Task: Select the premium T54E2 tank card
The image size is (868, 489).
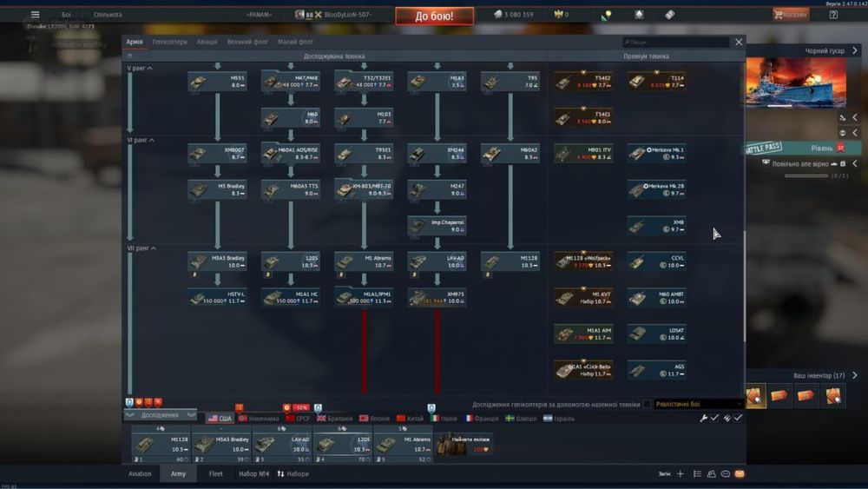Action: (583, 82)
